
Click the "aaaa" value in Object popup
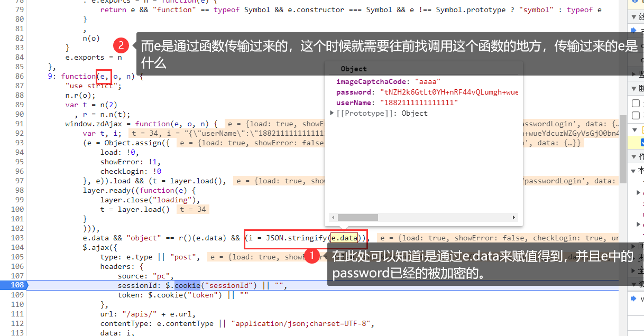(428, 81)
